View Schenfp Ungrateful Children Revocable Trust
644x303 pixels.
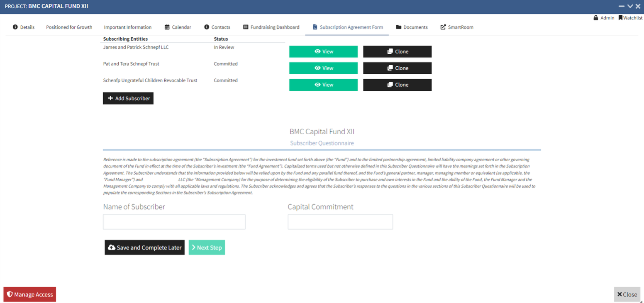click(x=323, y=85)
